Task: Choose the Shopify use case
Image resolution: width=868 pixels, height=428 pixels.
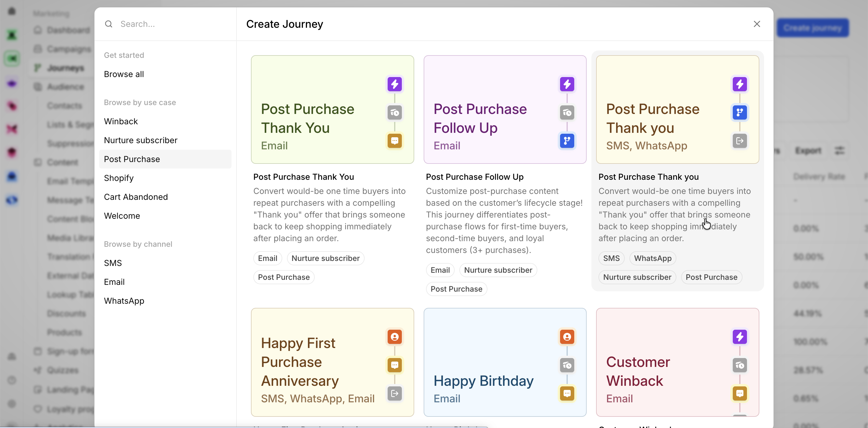Action: pos(119,178)
